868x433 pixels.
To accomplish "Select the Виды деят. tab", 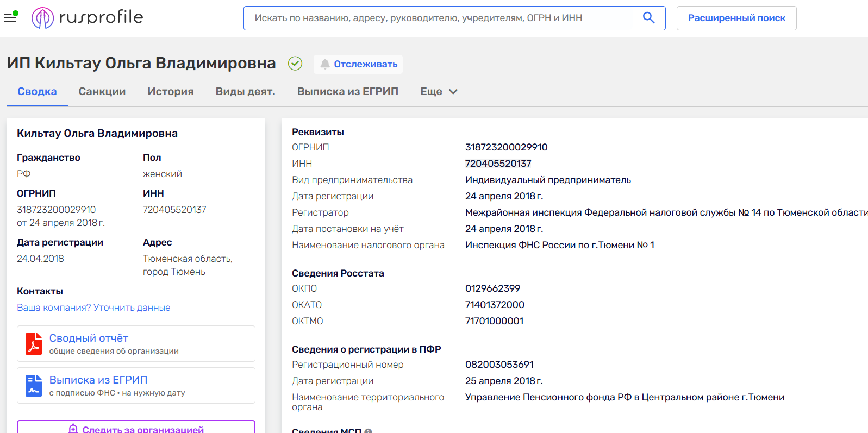I will click(x=245, y=92).
